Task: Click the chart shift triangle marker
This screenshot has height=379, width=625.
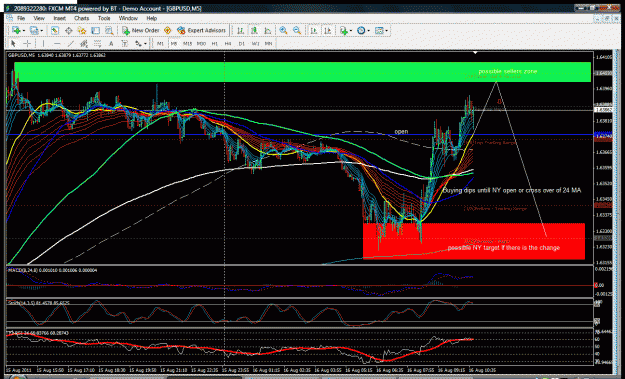Action: coord(475,52)
